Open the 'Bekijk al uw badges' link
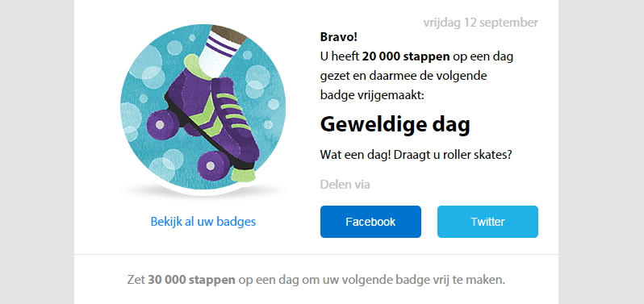Image resolution: width=644 pixels, height=304 pixels. coord(203,222)
